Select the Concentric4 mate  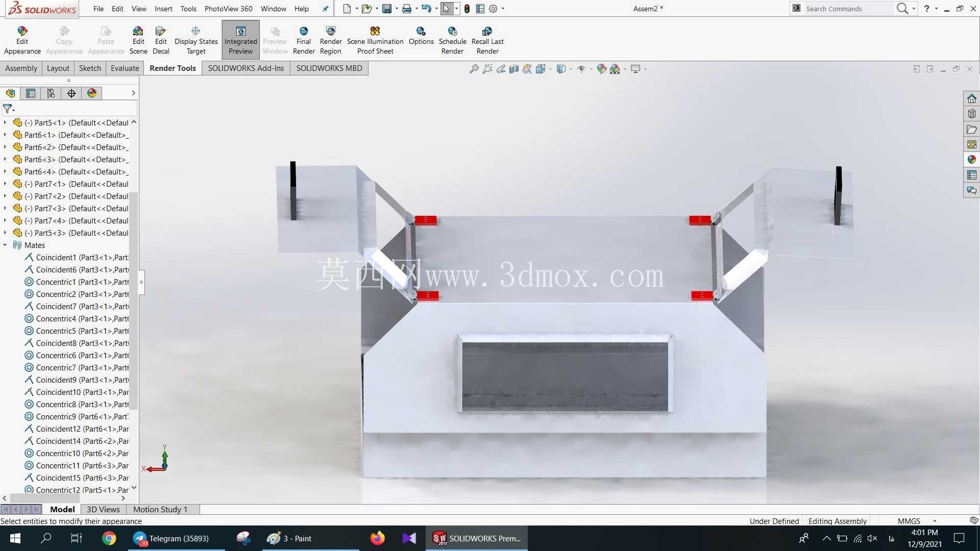pos(77,318)
